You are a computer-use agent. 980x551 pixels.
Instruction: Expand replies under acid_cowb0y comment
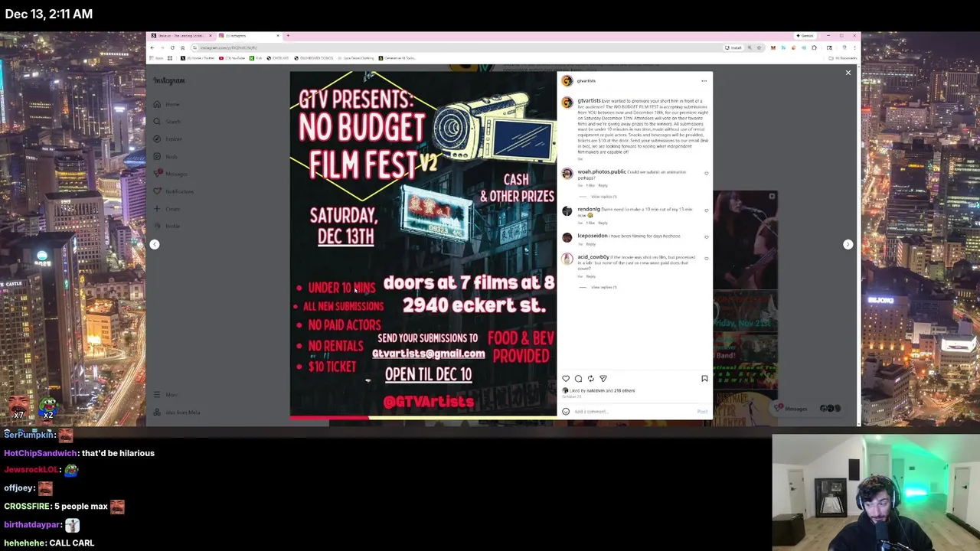(603, 287)
